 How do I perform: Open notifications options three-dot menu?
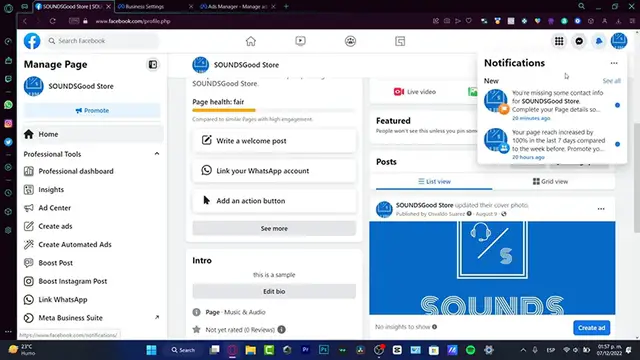click(614, 63)
